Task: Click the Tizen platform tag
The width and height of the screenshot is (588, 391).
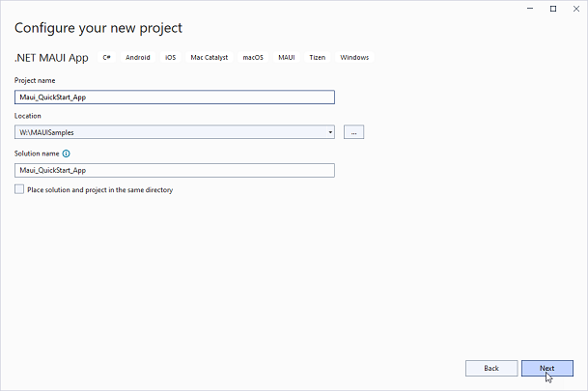Action: tap(317, 58)
